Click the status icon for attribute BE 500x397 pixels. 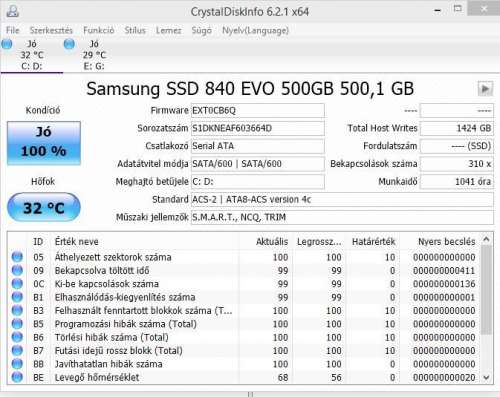point(17,377)
